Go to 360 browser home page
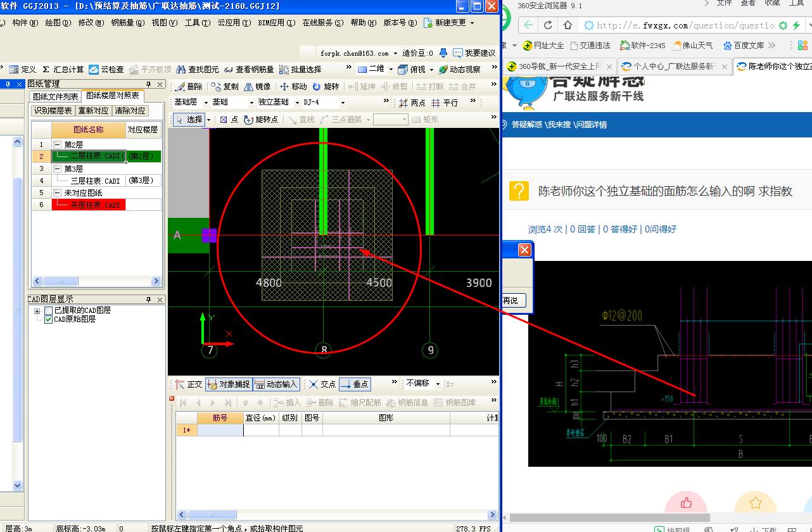The width and height of the screenshot is (812, 532). coord(568,25)
